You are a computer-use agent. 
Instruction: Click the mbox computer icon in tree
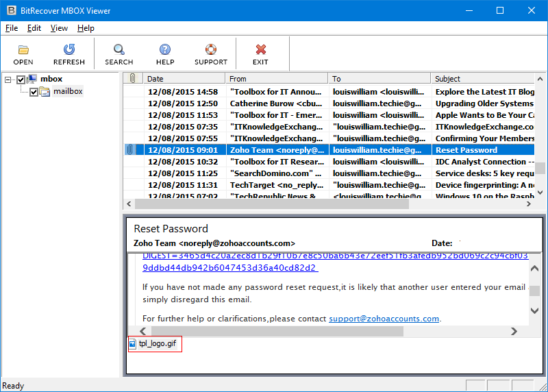tap(32, 79)
